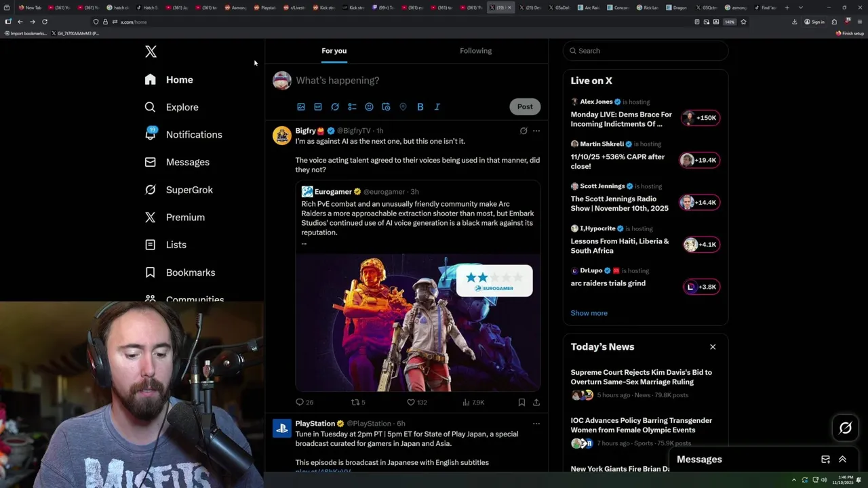This screenshot has height=488, width=868.
Task: Open DrLupo arc raiders trials grind
Action: (644, 279)
